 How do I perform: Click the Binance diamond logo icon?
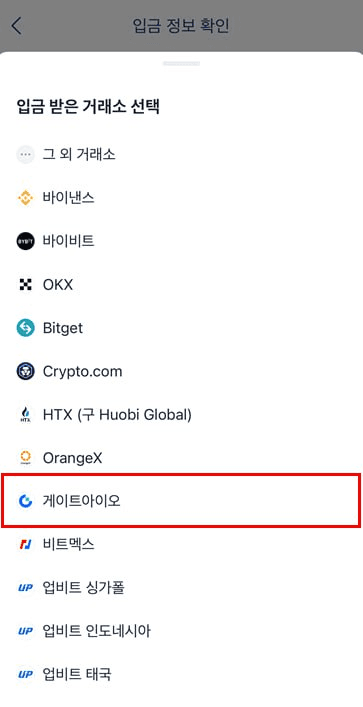pyautogui.click(x=25, y=198)
